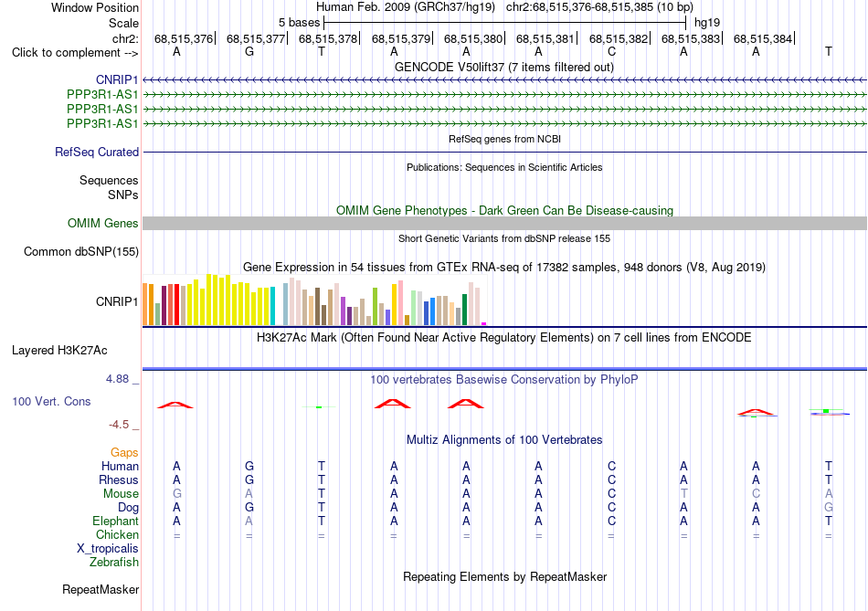Click the RepeatMasker track label
868x611 pixels.
pos(101,589)
